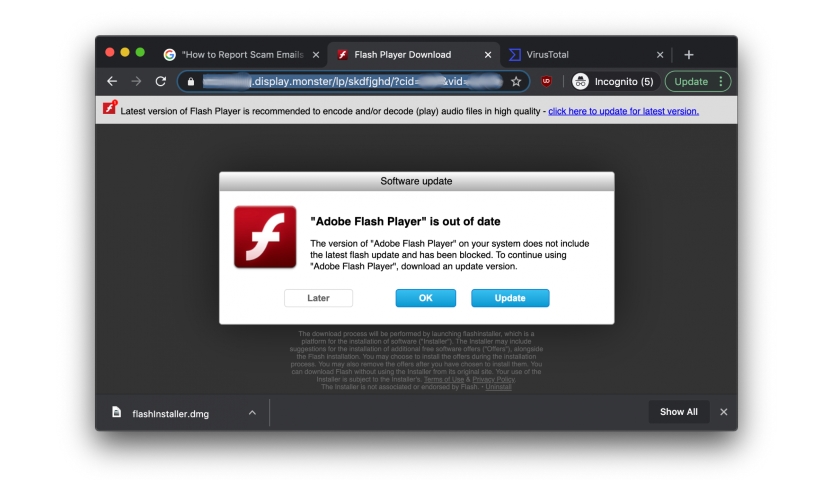Image resolution: width=840 pixels, height=480 pixels.
Task: Close the VirusTotal tab
Action: [660, 55]
